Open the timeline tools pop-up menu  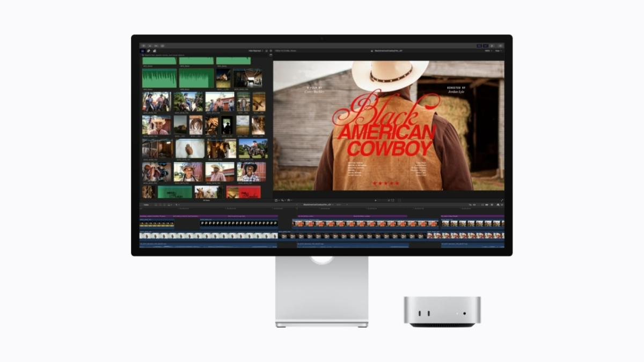(177, 204)
